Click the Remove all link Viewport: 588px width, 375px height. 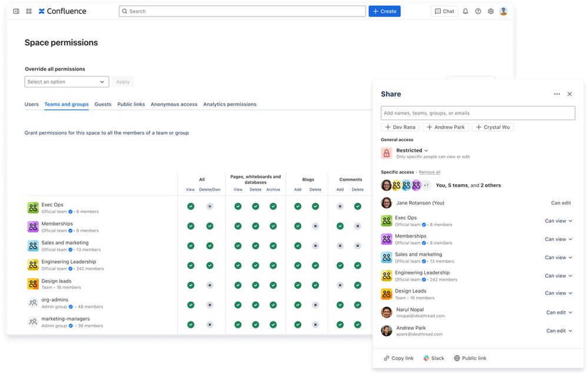pos(429,172)
